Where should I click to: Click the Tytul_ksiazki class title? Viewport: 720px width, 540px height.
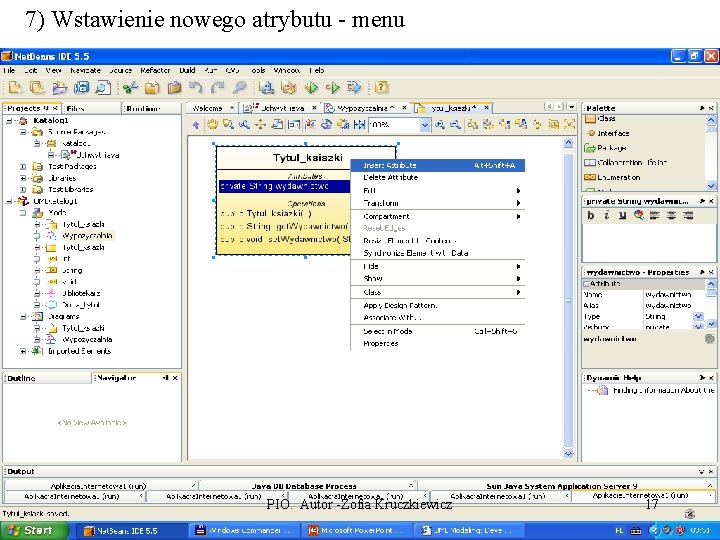coord(307,158)
